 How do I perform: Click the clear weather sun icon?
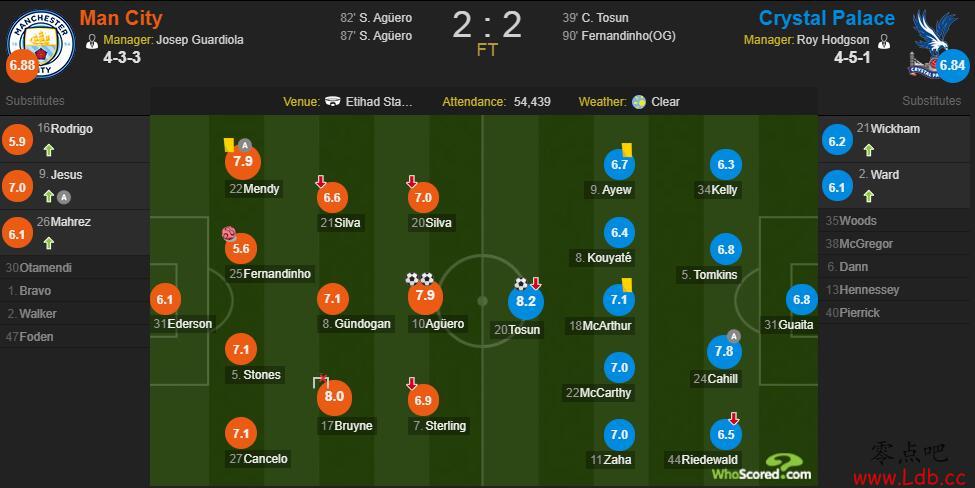tap(639, 102)
